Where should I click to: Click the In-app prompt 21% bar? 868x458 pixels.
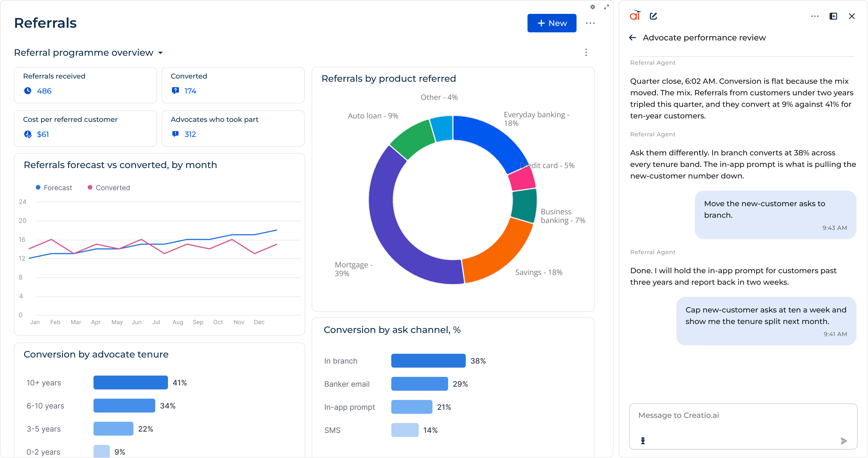[412, 407]
